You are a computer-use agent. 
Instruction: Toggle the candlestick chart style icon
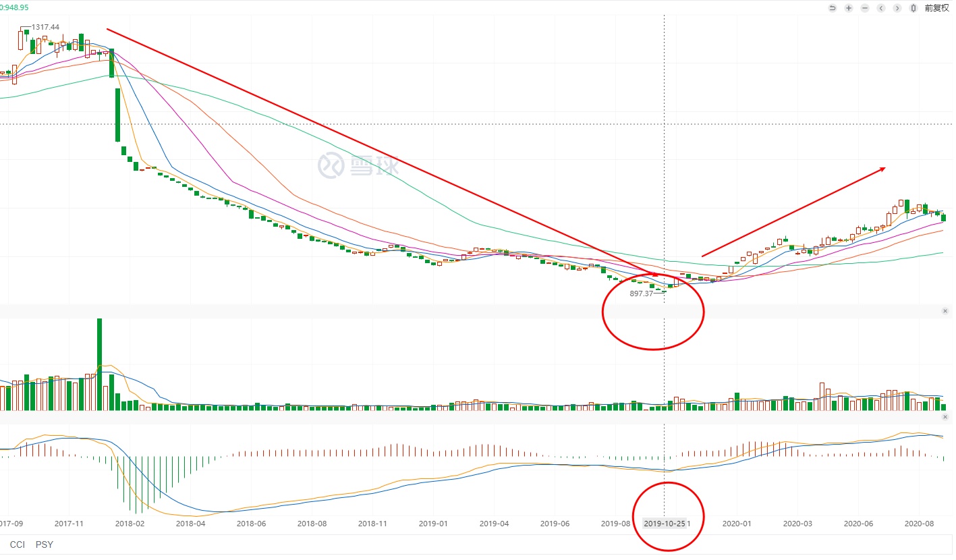click(913, 8)
